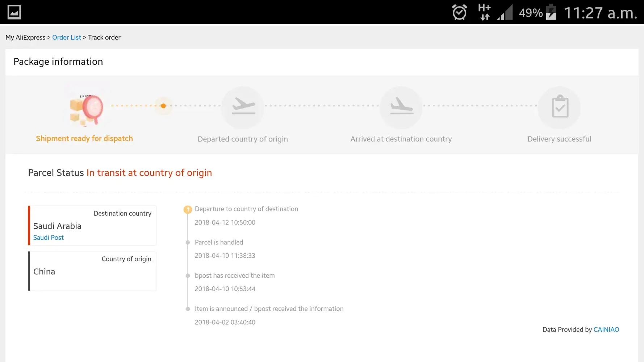Screen dimensions: 644x362
Task: Tap the signal strength icon
Action: [505, 12]
